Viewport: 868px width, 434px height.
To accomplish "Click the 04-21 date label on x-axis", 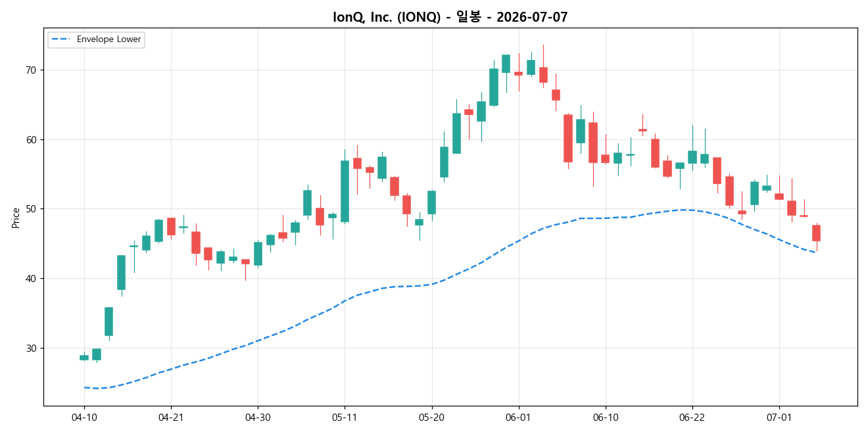I will [171, 417].
